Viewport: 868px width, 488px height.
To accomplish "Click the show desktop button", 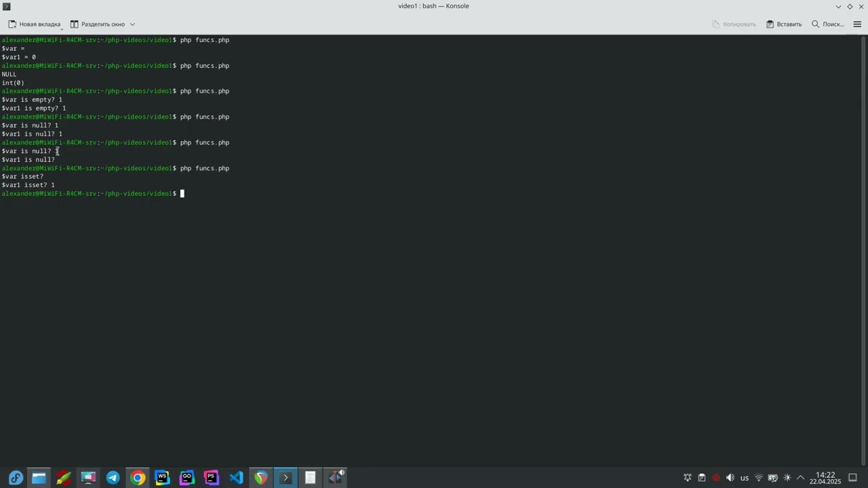I will pos(854,478).
